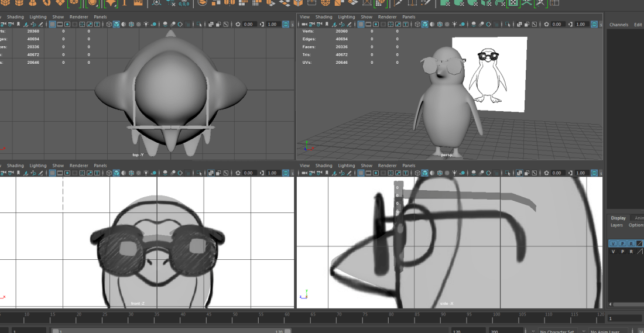Open Panels menu in perspective viewport
Screen dimensions: 644x333
[409, 17]
